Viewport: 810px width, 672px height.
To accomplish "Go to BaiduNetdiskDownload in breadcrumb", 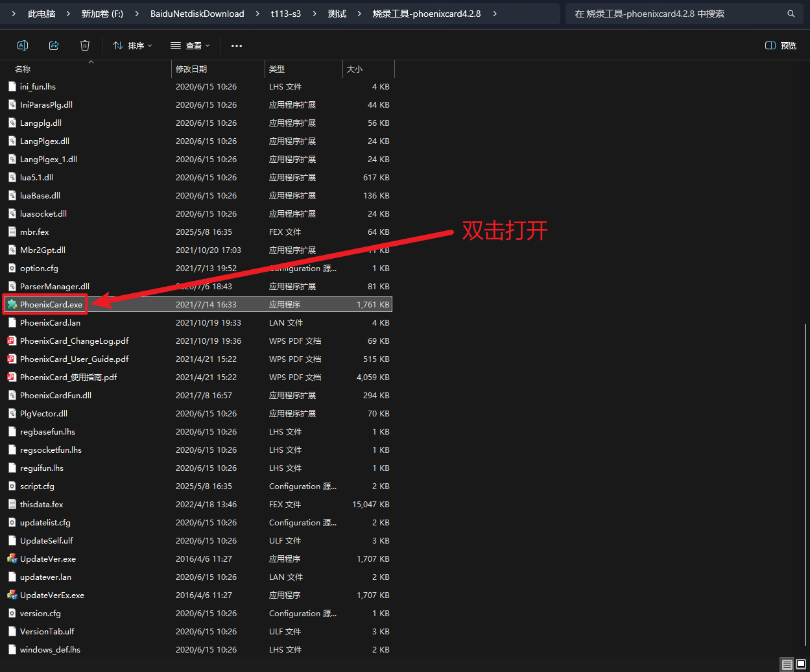I will pyautogui.click(x=197, y=14).
